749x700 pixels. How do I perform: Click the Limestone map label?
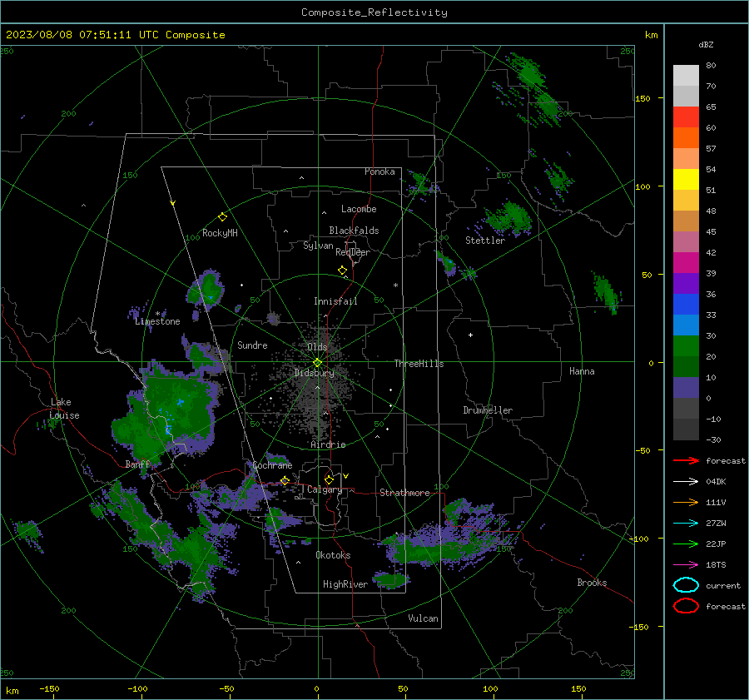(x=157, y=321)
